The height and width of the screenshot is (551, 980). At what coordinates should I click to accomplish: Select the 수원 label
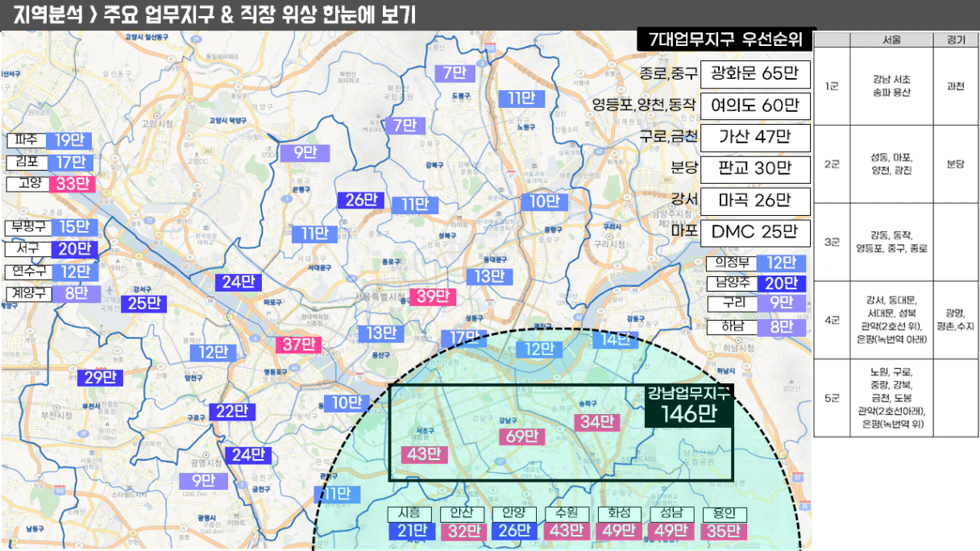coord(566,515)
